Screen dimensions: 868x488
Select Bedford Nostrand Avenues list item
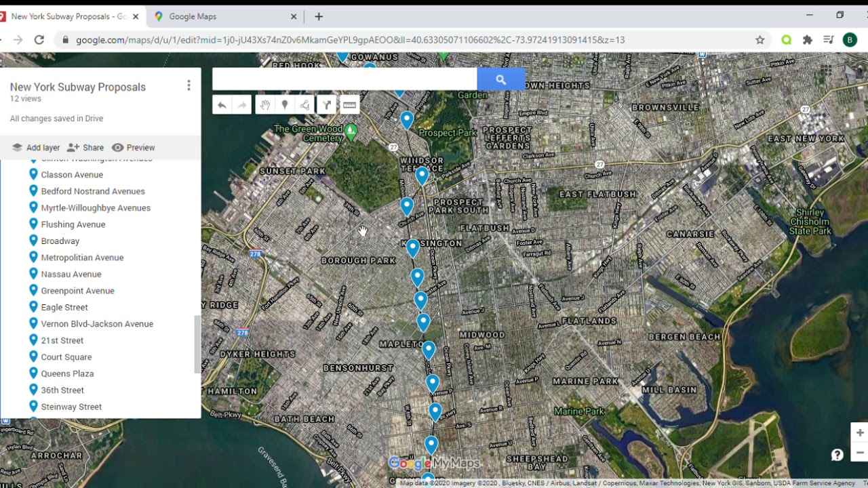(x=93, y=191)
